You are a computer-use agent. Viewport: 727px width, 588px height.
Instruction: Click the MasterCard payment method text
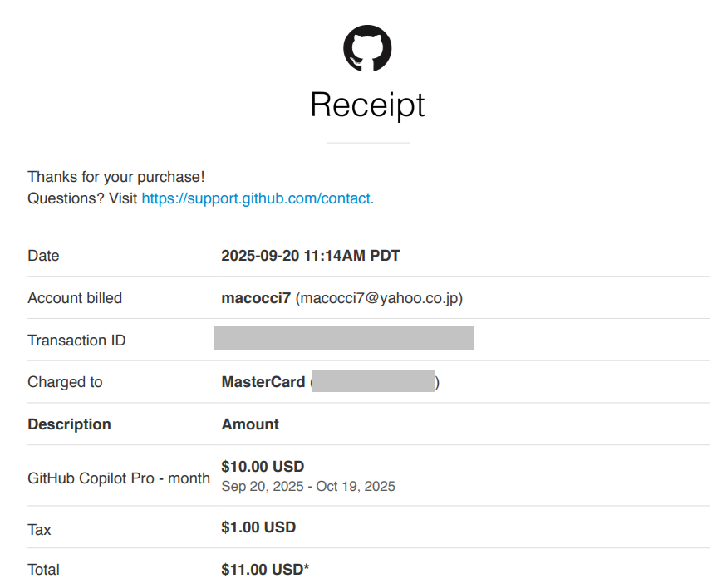263,382
